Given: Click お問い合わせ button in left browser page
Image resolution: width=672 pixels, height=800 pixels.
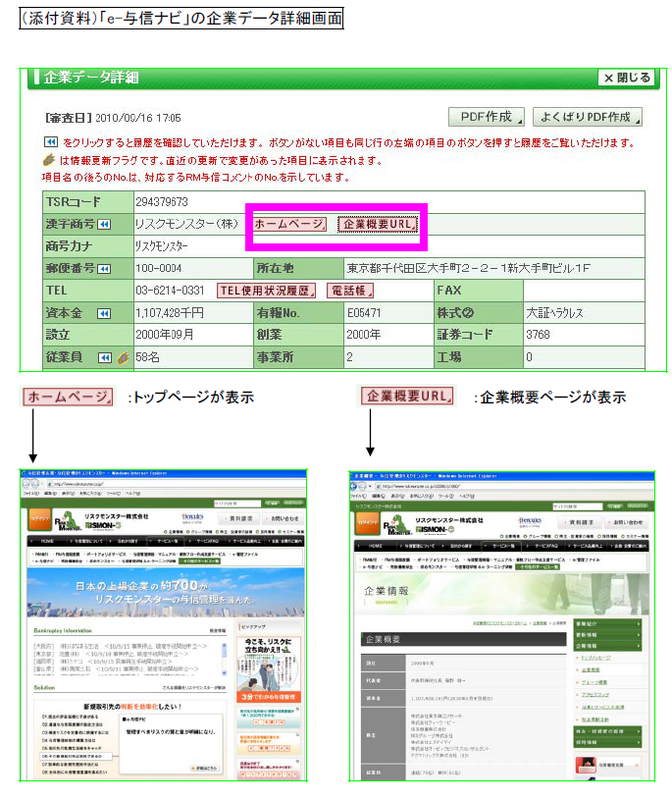Looking at the screenshot, I should [x=284, y=518].
